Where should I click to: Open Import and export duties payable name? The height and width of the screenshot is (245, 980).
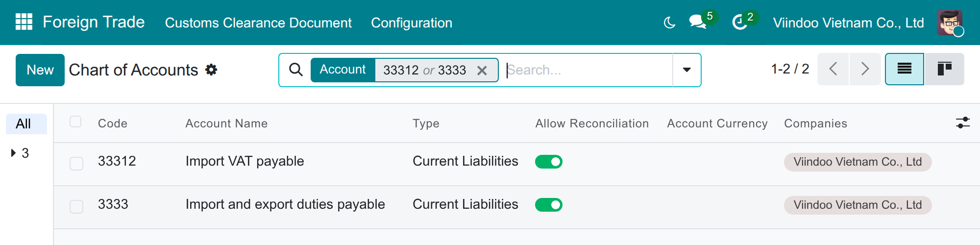pos(285,204)
